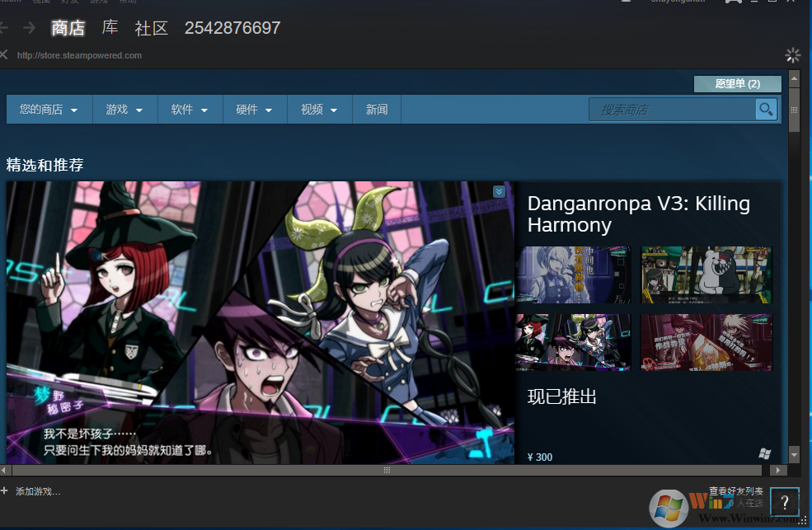Viewport: 812px width, 530px height.
Task: Expand the 硬件 dropdown menu
Action: click(255, 109)
